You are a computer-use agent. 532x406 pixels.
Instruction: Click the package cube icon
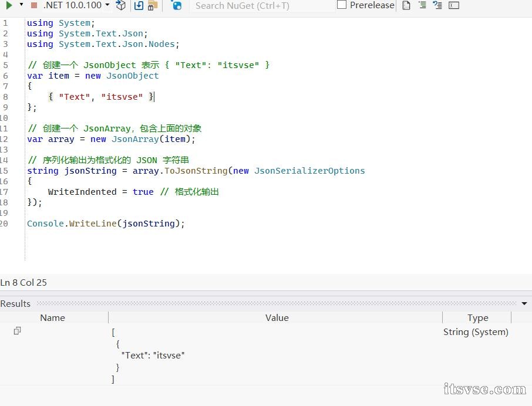click(121, 5)
